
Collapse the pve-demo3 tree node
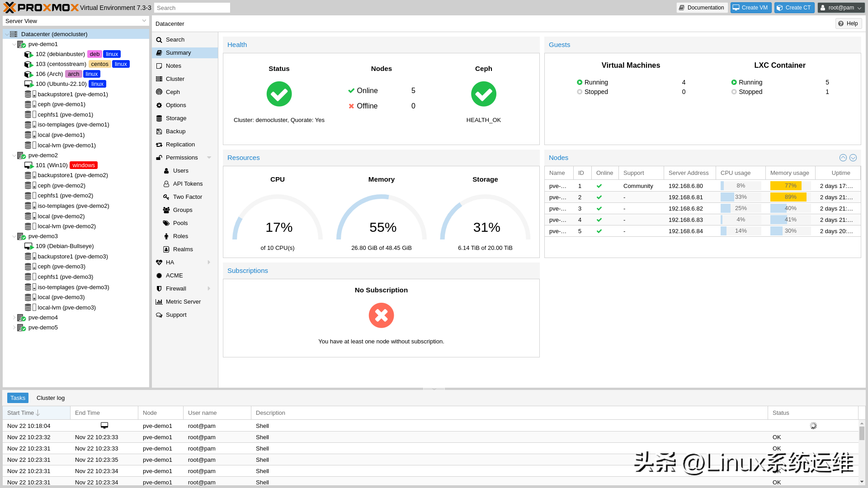[x=14, y=236]
